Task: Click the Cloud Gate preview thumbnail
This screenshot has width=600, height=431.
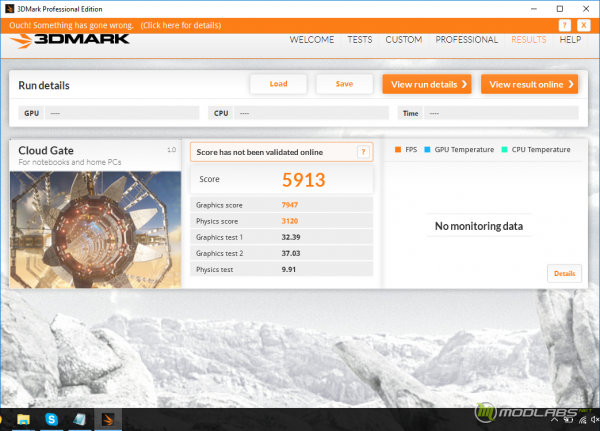Action: click(x=95, y=230)
